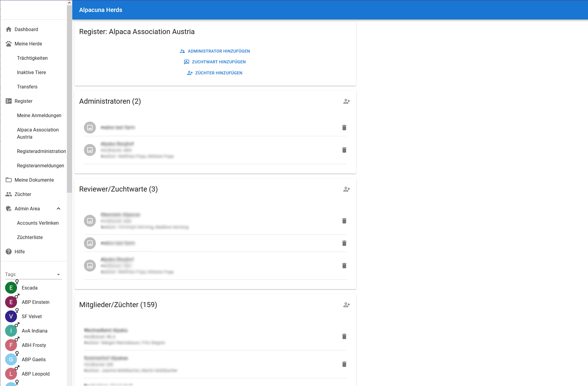This screenshot has width=588, height=386.
Task: Click the Hilfe question mark icon
Action: tap(9, 252)
